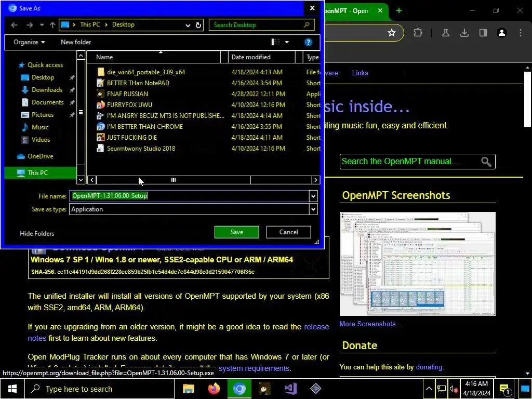Open browser downloads icon
This screenshot has width=532, height=399.
(x=464, y=33)
